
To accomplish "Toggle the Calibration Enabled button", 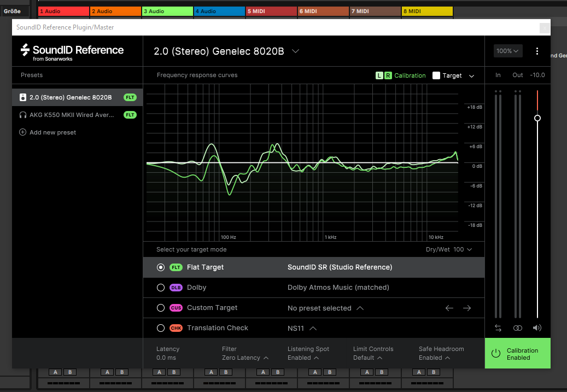I will coord(517,353).
